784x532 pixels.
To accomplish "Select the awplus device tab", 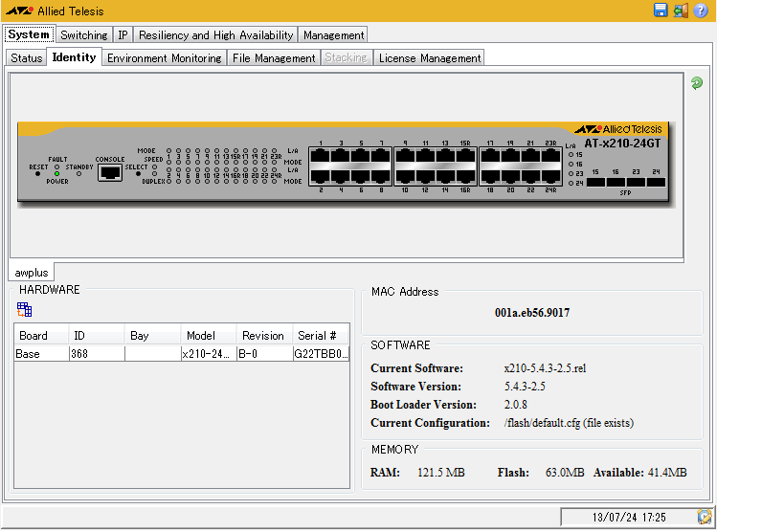I will pos(32,273).
